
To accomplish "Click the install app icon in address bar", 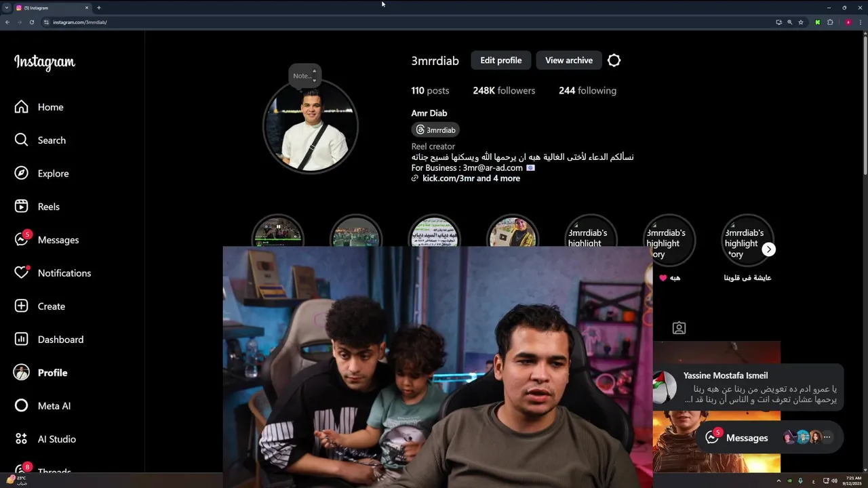I will click(778, 22).
